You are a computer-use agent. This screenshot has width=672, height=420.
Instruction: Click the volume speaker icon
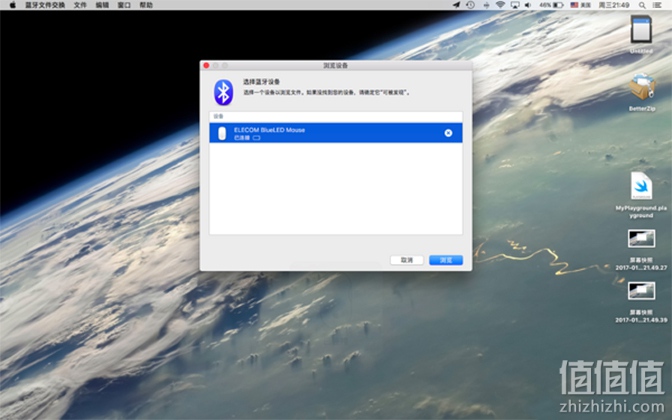[x=528, y=5]
